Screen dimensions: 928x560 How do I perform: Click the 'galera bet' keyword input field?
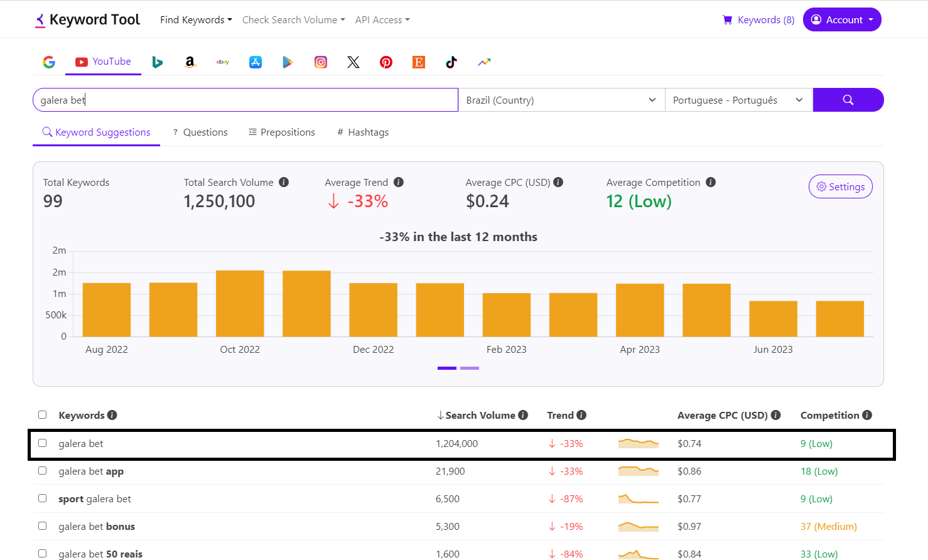[245, 100]
